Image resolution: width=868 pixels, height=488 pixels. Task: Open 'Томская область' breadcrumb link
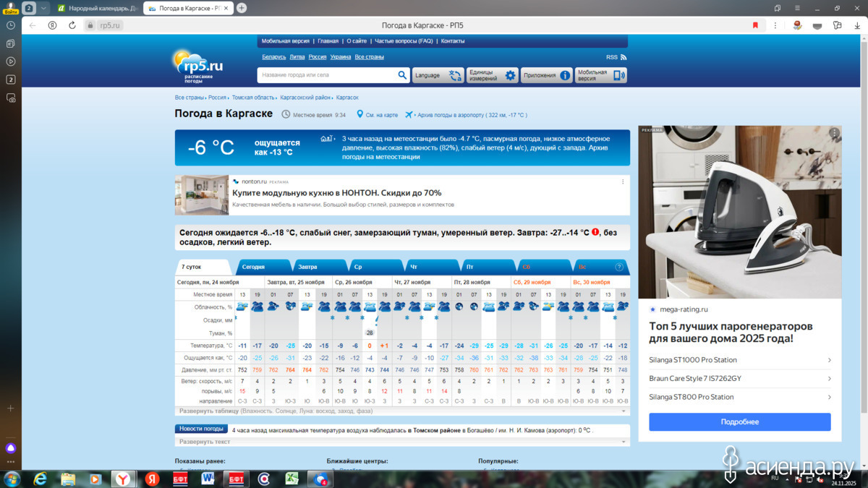(253, 98)
